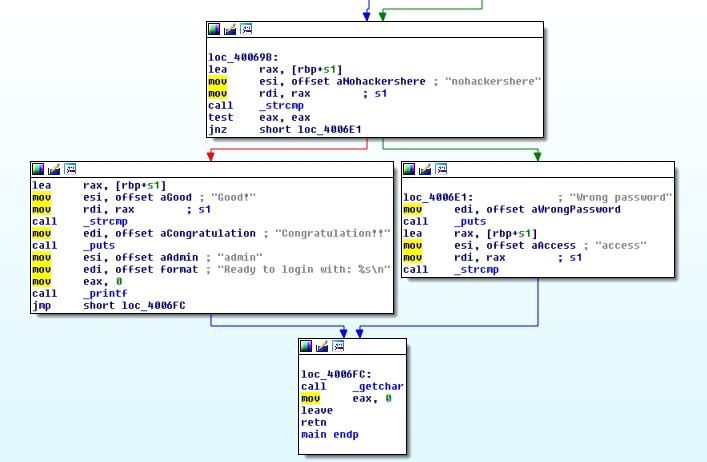Click the group nodes icon in loc_400698 block header

click(x=246, y=29)
